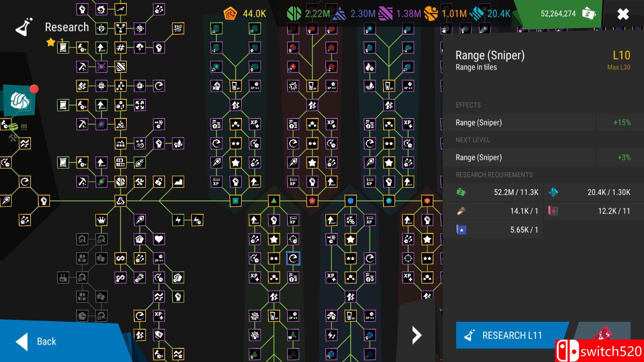
Task: Select the orange hexagon tower node
Action: (427, 201)
